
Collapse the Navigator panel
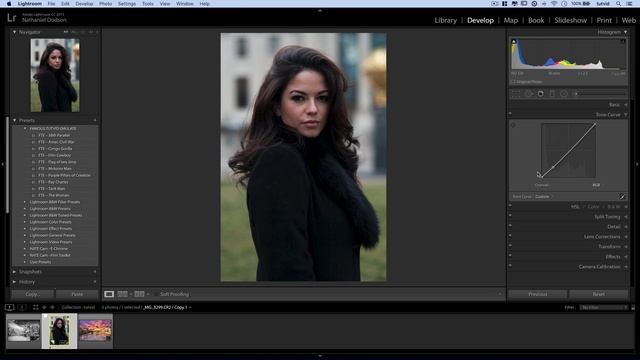tap(15, 32)
